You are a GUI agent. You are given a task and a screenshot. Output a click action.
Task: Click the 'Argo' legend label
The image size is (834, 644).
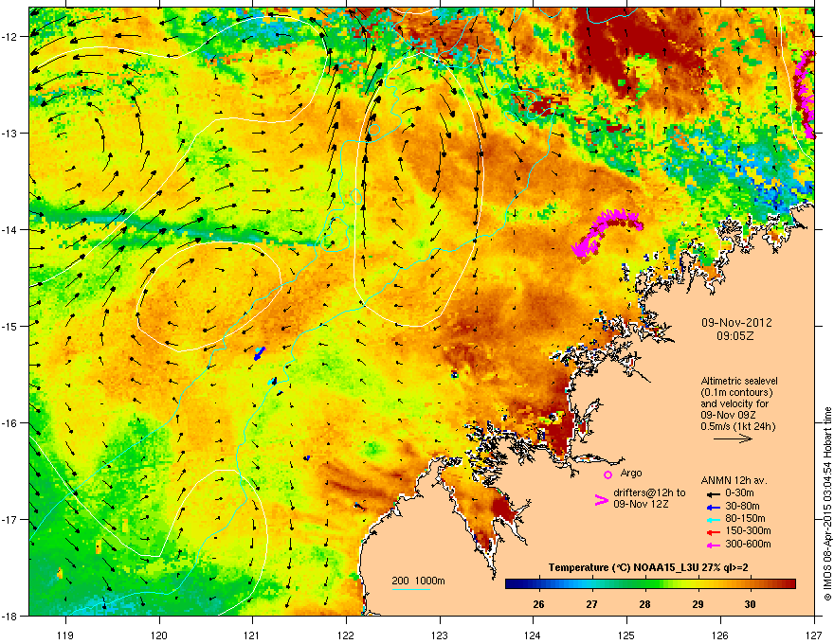pos(631,473)
